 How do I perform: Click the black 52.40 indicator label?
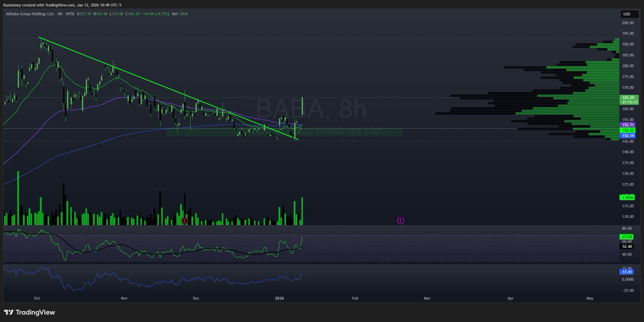(627, 246)
